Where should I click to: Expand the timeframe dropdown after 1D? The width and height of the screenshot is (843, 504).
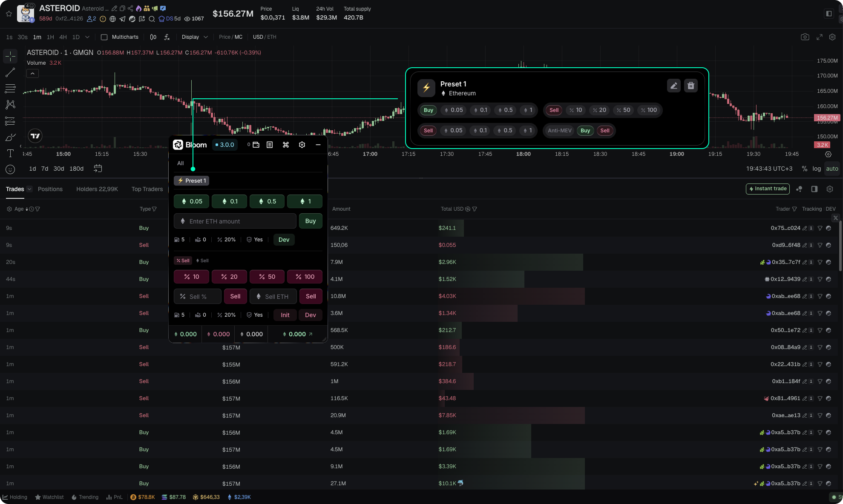tap(87, 37)
